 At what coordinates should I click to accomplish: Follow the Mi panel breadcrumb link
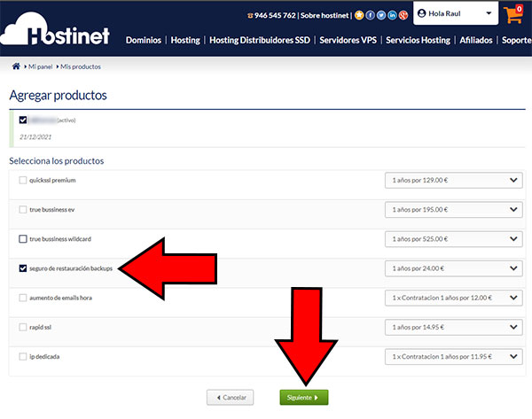click(x=41, y=66)
